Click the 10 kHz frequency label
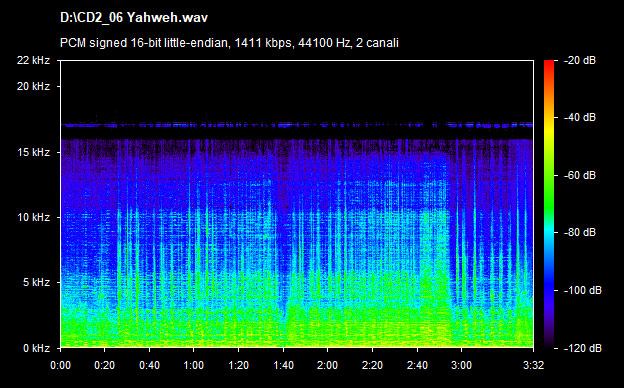The height and width of the screenshot is (388, 624). 33,217
